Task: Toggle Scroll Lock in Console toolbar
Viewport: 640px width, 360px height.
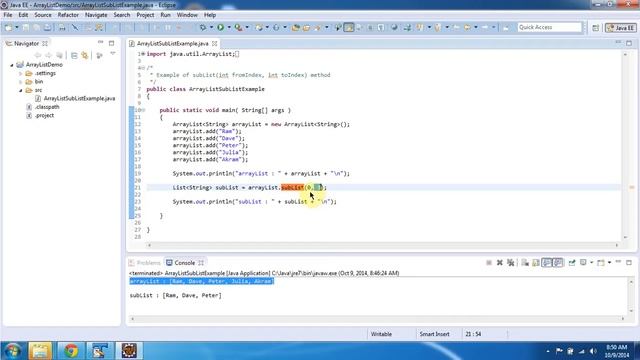Action: click(536, 262)
